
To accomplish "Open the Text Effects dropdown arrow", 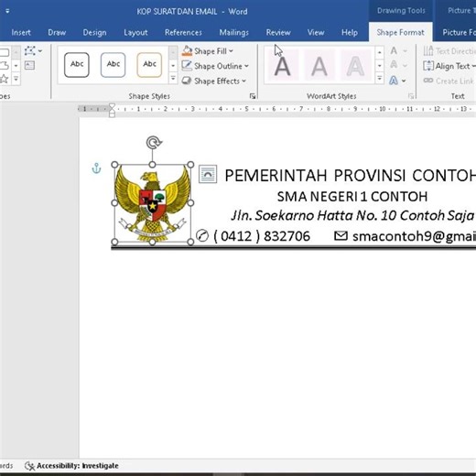I will 404,81.
